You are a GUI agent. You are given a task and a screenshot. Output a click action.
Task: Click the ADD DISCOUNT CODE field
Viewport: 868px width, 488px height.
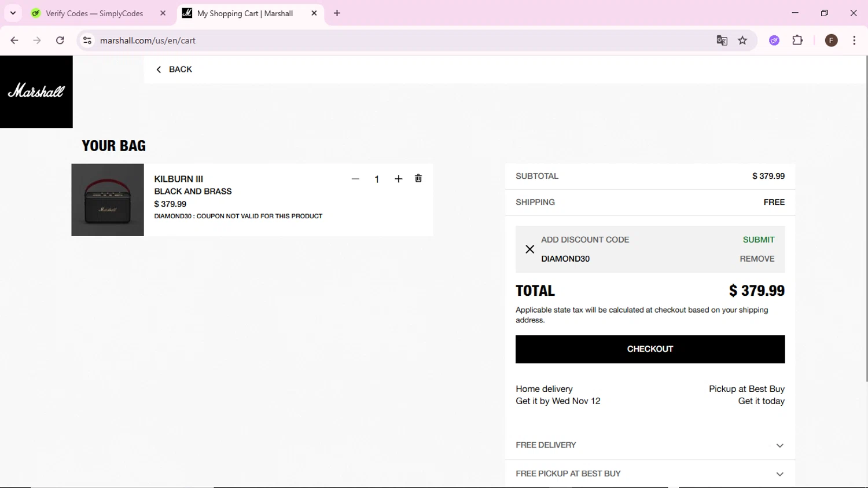585,240
